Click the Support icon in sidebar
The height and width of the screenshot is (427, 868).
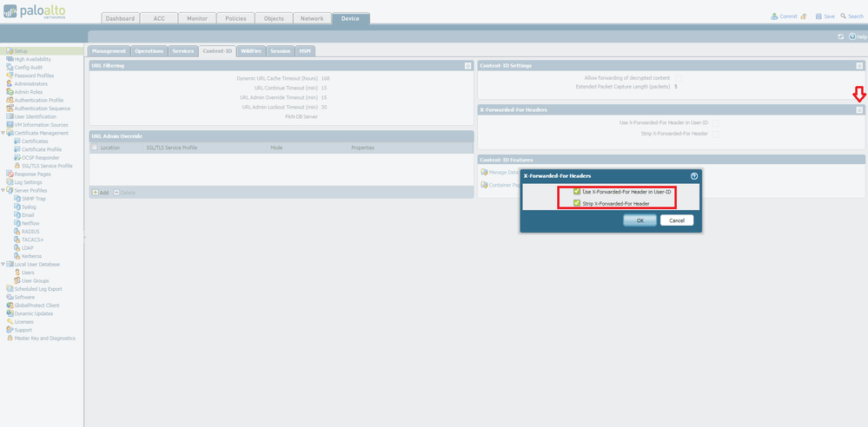coord(10,330)
